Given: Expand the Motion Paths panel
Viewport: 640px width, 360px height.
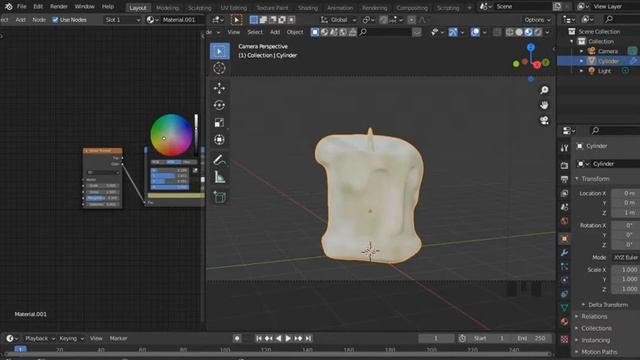Looking at the screenshot, I should click(x=598, y=352).
